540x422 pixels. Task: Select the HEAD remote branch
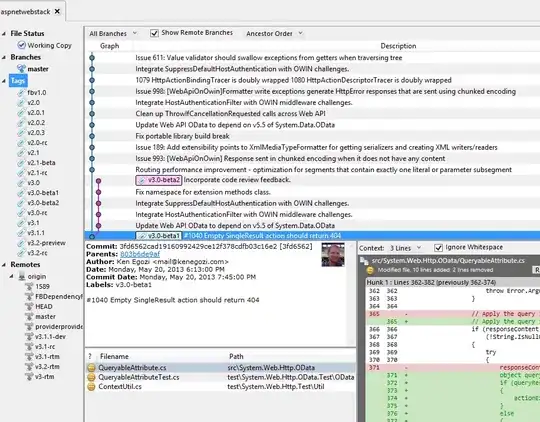(x=44, y=306)
